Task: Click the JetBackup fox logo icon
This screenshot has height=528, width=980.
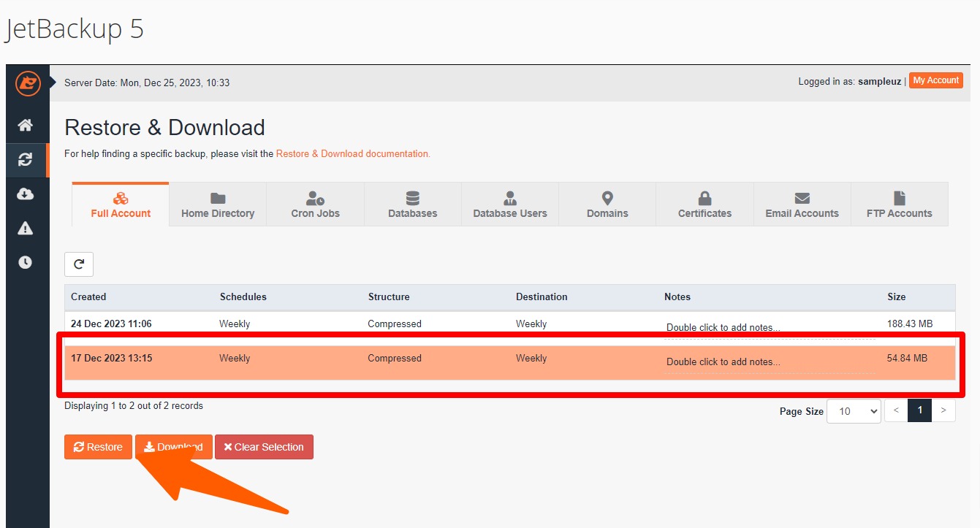Action: coord(28,83)
